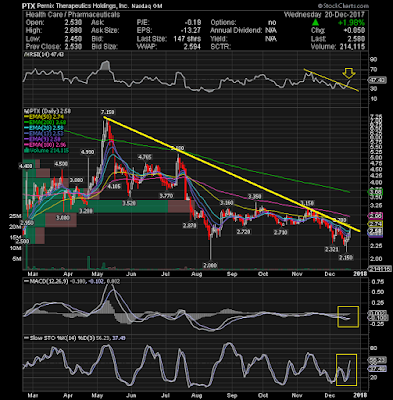Click the 2.000 August low price label

pos(210,265)
